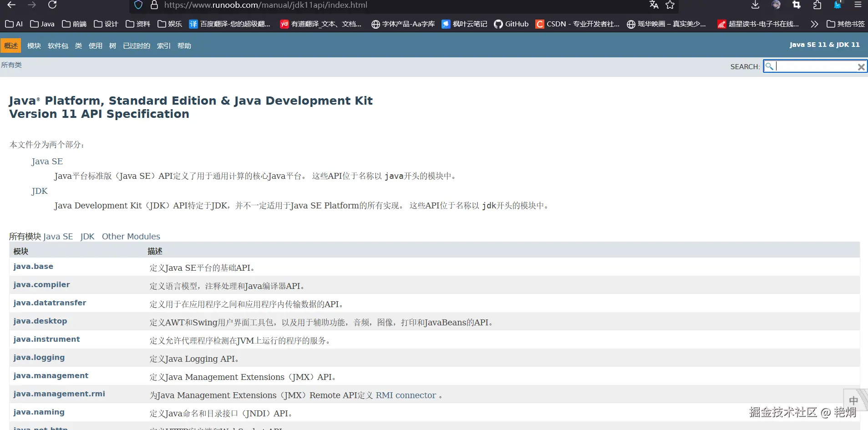Open the tracking protection shield icon

[x=138, y=5]
